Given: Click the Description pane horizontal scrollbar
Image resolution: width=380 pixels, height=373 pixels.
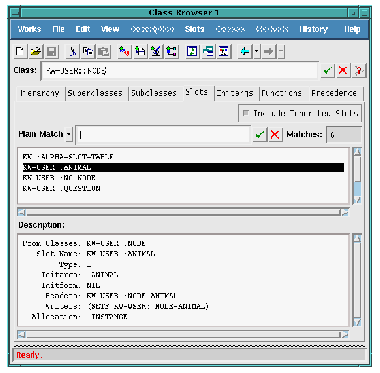Looking at the screenshot, I should tap(183, 334).
